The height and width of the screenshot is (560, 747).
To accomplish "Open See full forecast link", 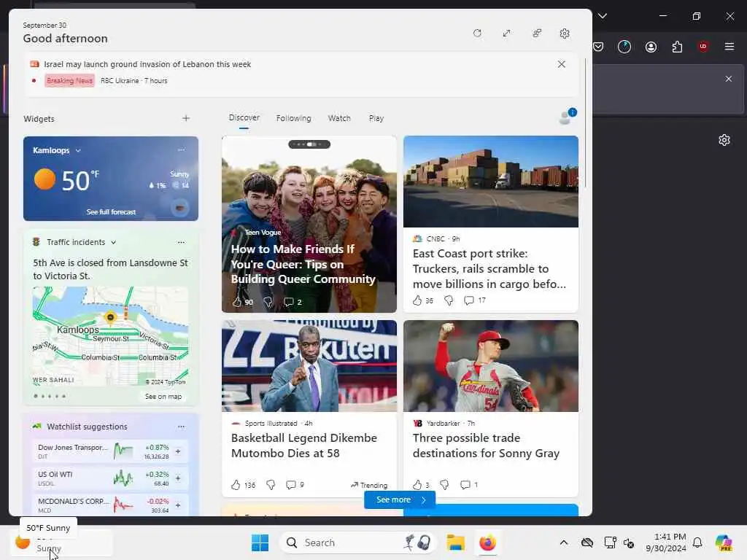I will click(x=111, y=212).
